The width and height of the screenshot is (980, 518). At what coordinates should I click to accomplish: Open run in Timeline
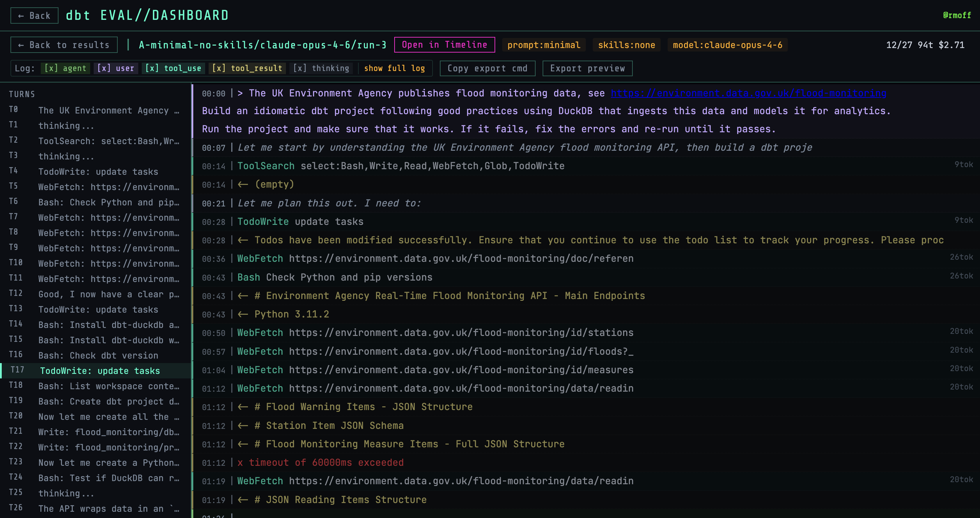[x=444, y=45]
